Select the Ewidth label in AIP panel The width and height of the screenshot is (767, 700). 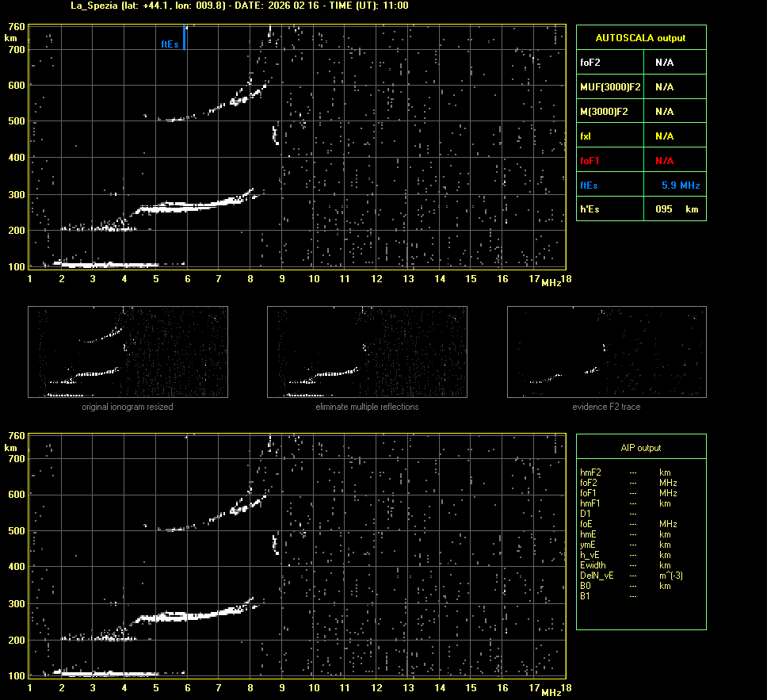(x=592, y=565)
